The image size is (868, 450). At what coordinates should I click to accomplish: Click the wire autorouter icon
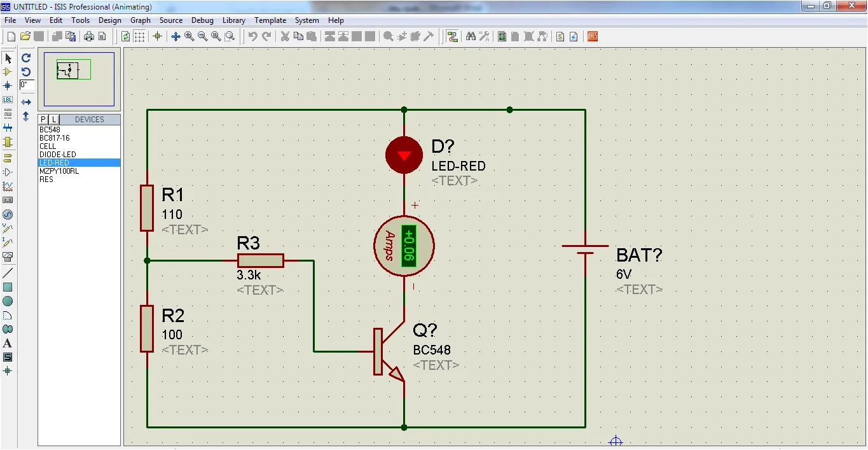click(452, 36)
